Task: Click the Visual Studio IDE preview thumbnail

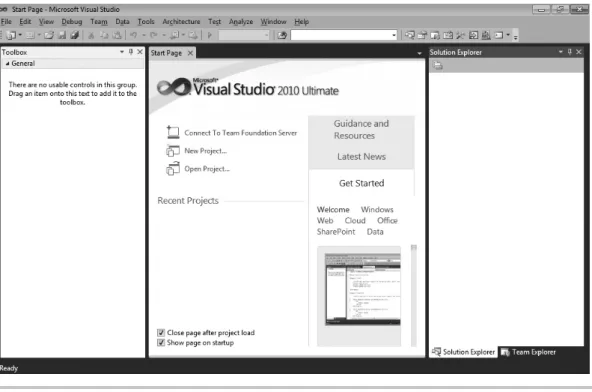Action: 362,289
